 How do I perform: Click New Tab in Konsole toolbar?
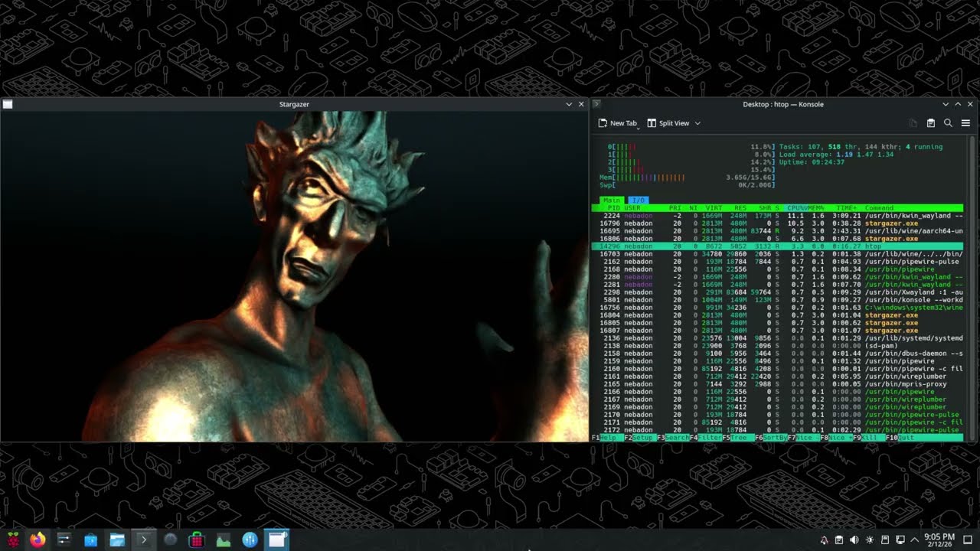click(617, 123)
